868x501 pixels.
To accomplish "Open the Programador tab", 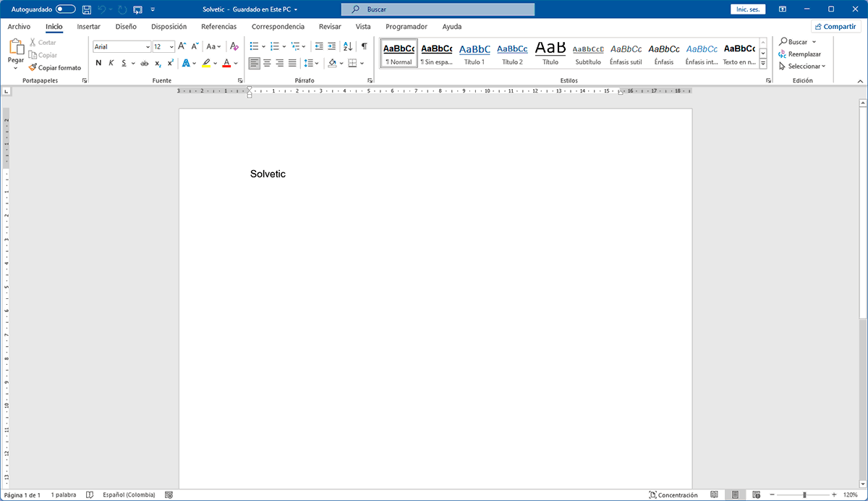I will click(407, 26).
